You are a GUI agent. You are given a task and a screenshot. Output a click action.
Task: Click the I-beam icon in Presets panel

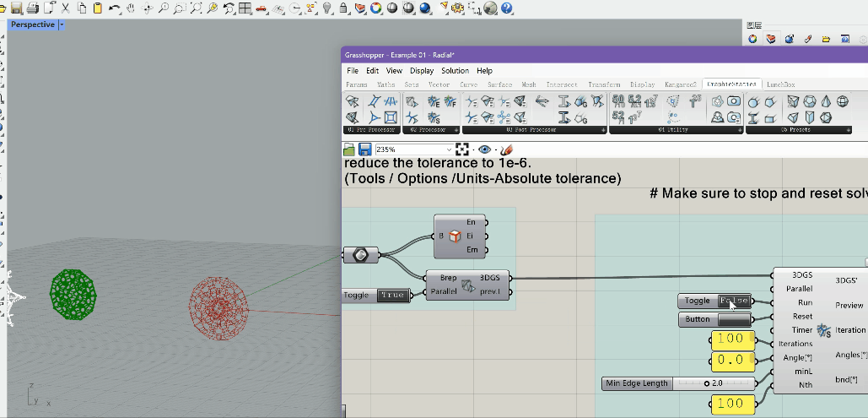[753, 117]
